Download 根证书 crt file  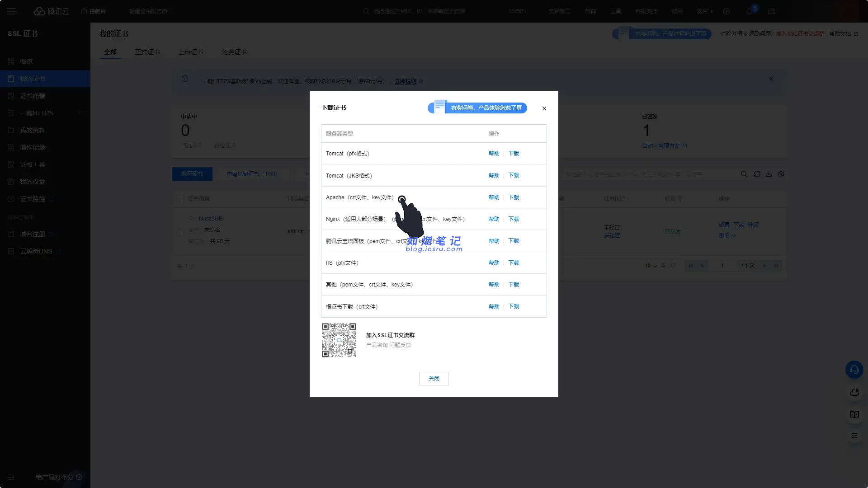[514, 306]
